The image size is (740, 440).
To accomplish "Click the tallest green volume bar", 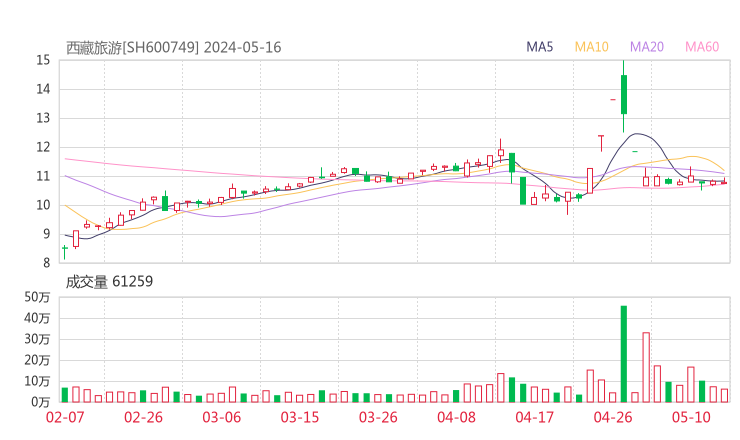I will pyautogui.click(x=623, y=354).
